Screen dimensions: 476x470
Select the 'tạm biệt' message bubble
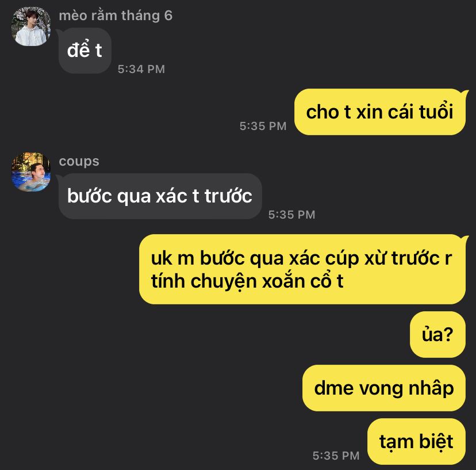click(x=416, y=441)
